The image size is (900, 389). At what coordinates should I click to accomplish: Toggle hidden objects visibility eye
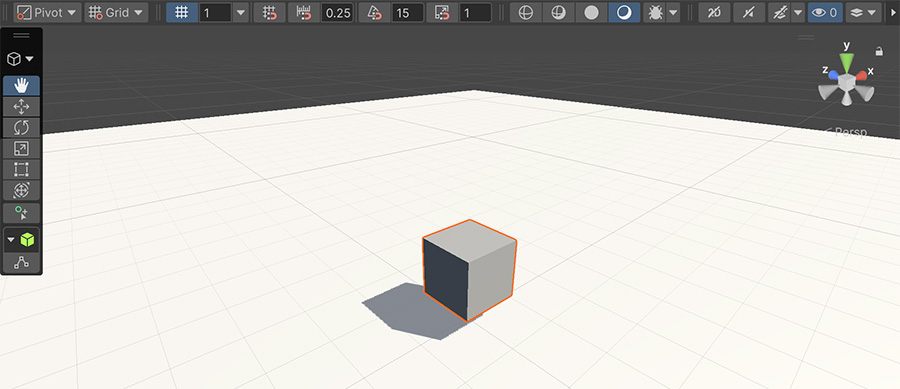[825, 13]
